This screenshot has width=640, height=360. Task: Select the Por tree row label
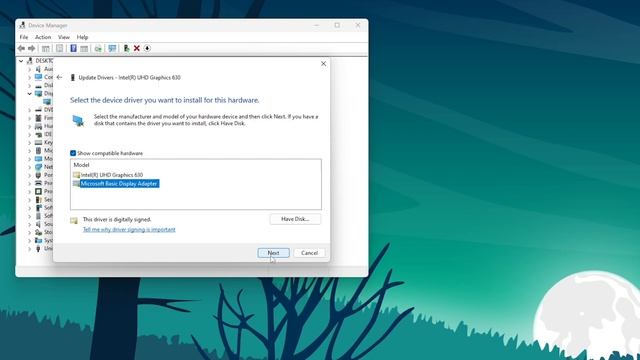pyautogui.click(x=49, y=175)
